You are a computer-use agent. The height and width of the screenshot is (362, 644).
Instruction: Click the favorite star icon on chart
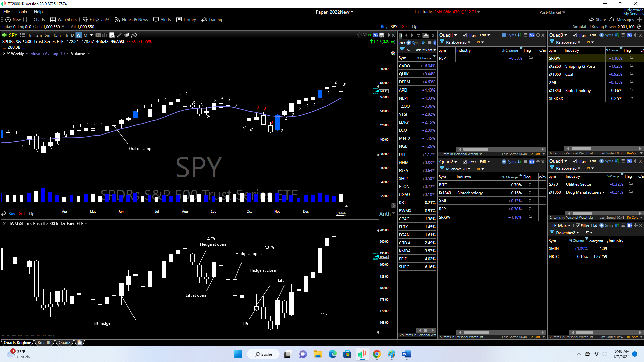coord(359,35)
